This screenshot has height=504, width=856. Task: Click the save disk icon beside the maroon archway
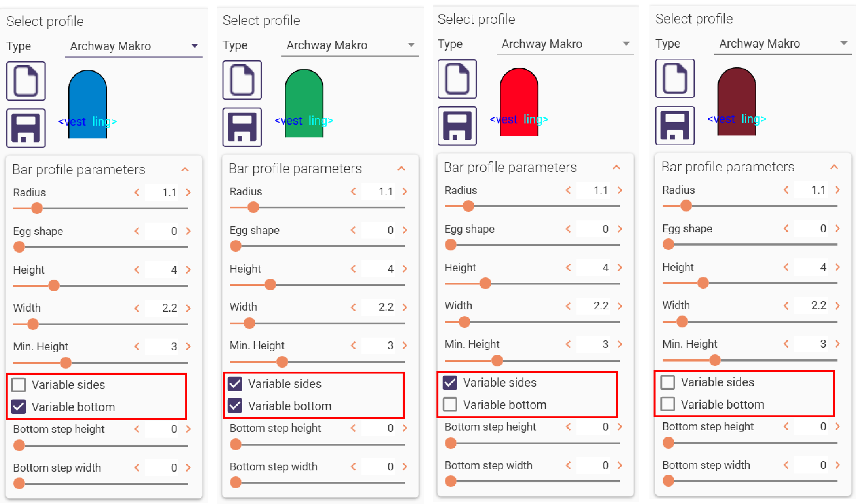(x=675, y=126)
